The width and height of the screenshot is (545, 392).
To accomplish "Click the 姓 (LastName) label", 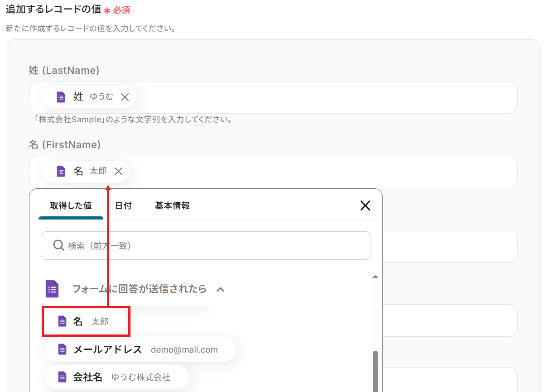I will [x=64, y=70].
